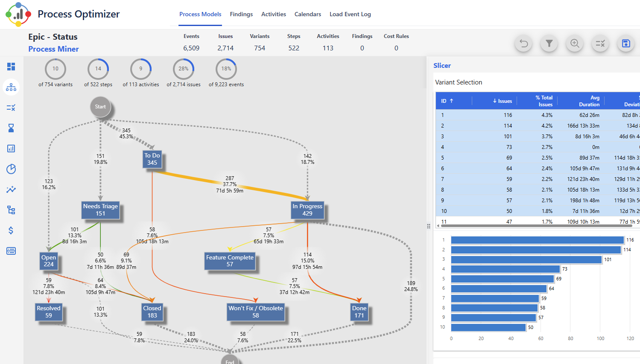640x364 pixels.
Task: Adjust the variants circular dial showing 10
Action: (x=56, y=69)
